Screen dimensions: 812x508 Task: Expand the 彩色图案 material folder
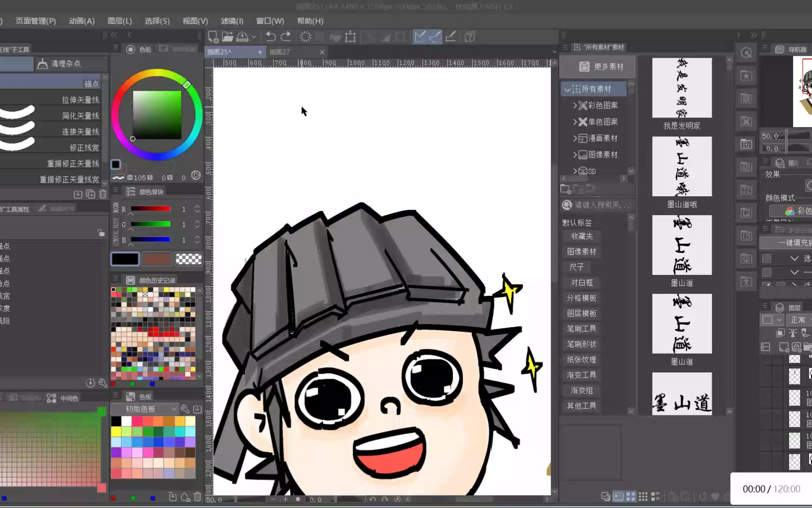[x=575, y=106]
